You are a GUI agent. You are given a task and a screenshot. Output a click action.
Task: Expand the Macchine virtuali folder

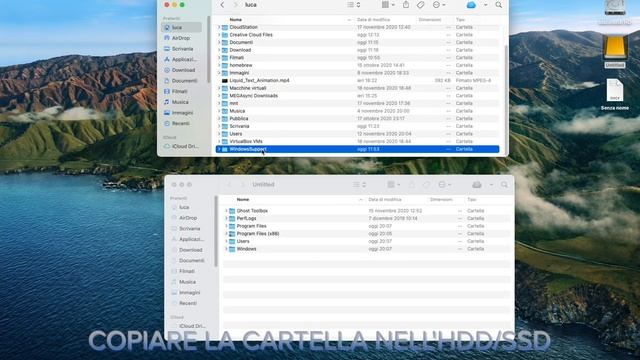(x=219, y=88)
